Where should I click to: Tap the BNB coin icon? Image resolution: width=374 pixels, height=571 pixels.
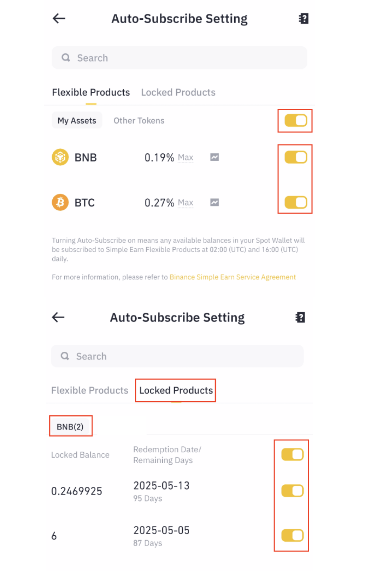[x=60, y=157]
